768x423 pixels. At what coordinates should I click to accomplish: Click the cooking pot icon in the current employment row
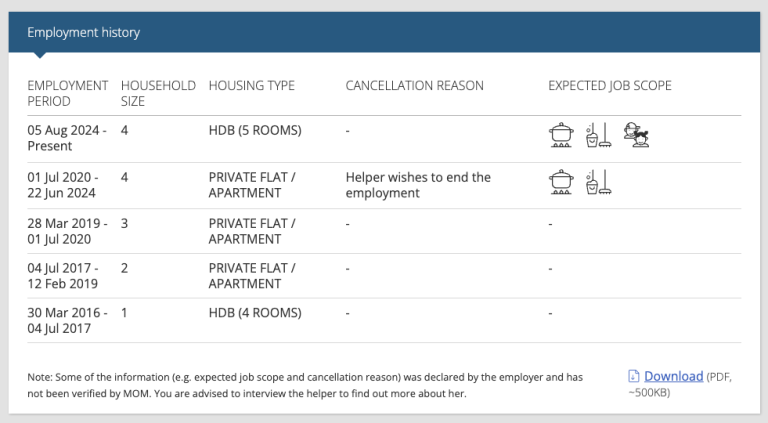561,135
